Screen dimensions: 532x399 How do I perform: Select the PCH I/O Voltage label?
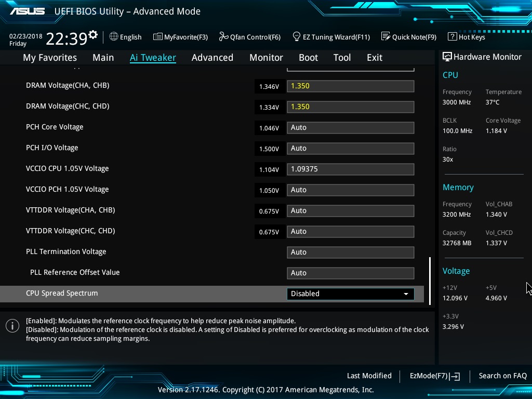click(x=52, y=148)
